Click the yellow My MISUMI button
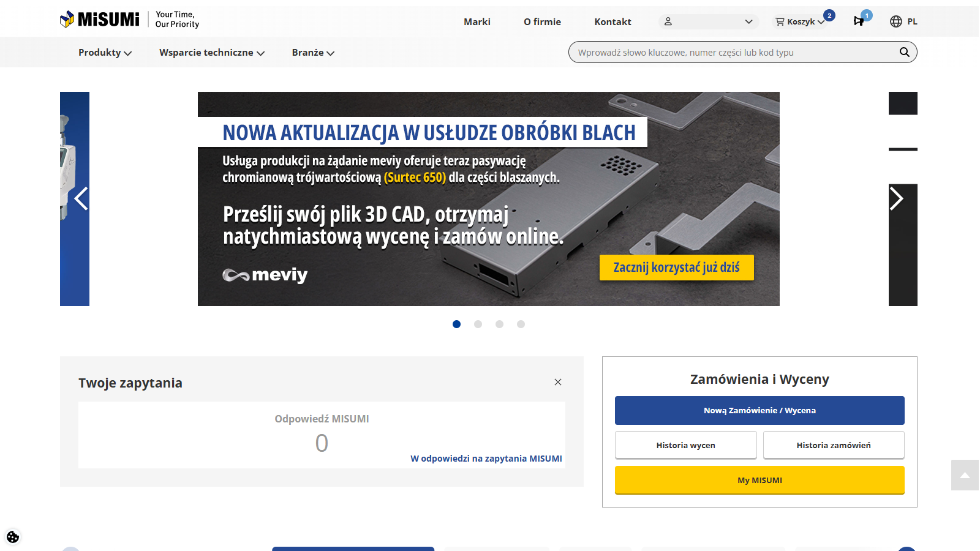 [x=759, y=480]
